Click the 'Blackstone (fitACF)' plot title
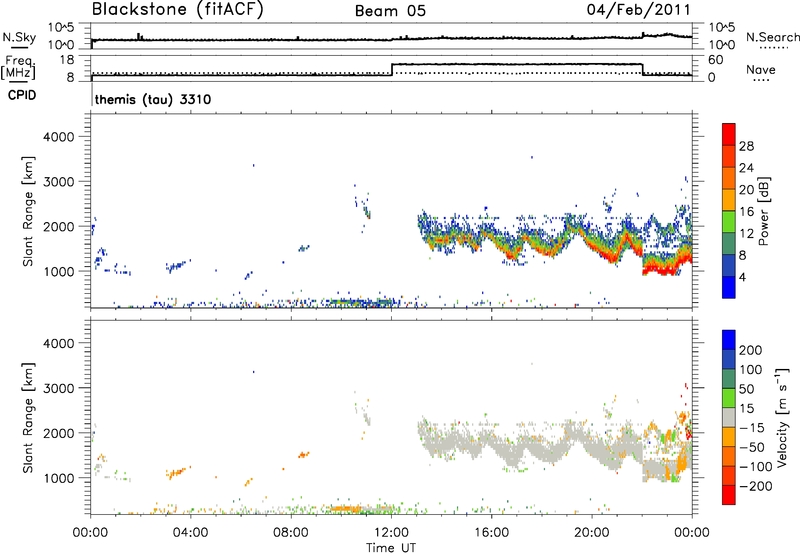 coord(178,9)
